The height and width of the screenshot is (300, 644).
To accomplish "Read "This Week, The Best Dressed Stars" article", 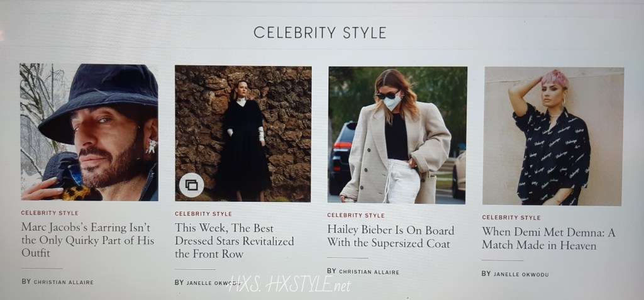I will (x=235, y=241).
